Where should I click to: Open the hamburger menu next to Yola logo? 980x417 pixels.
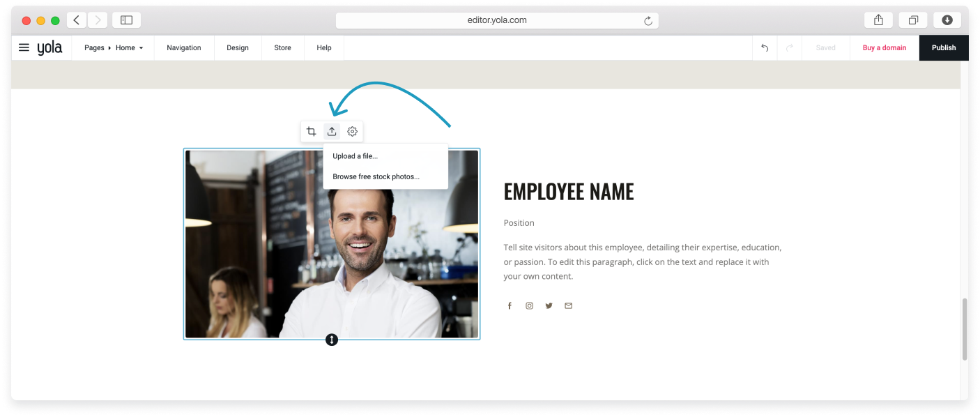[x=24, y=47]
